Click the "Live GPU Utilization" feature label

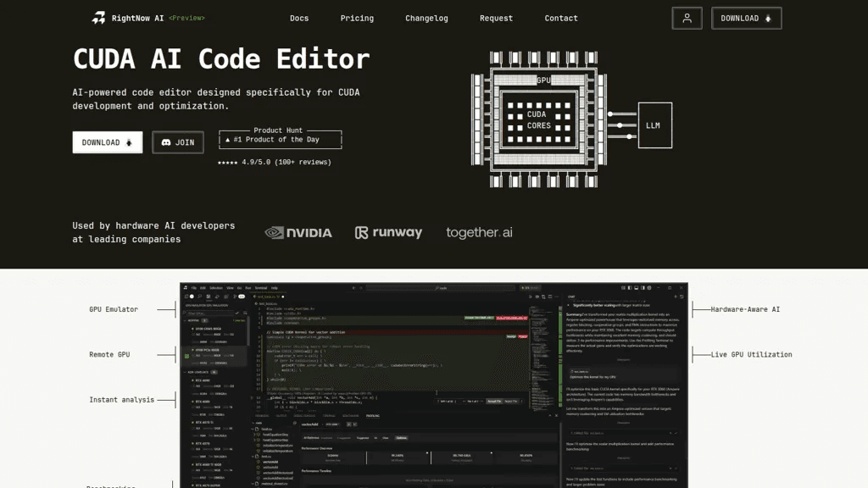[x=751, y=355]
